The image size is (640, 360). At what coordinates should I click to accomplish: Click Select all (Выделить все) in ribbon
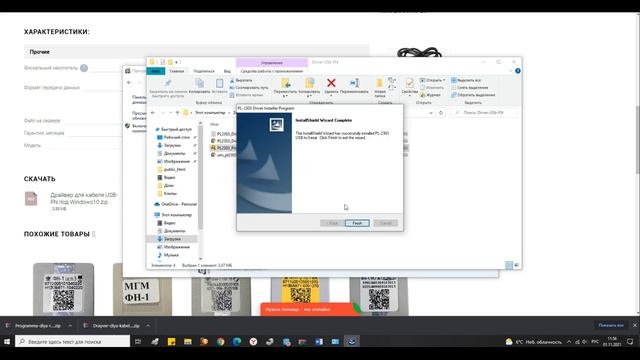click(466, 80)
